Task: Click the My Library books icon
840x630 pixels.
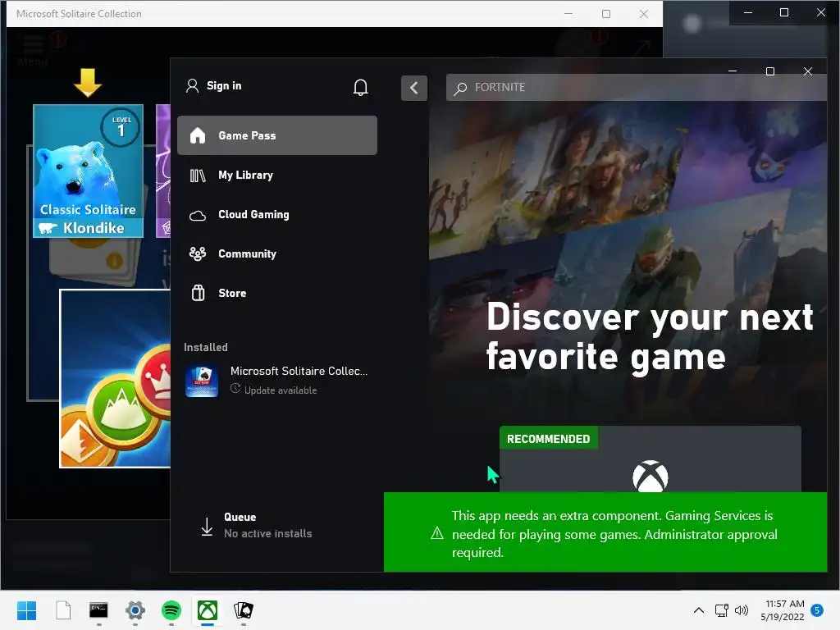Action: click(x=198, y=176)
